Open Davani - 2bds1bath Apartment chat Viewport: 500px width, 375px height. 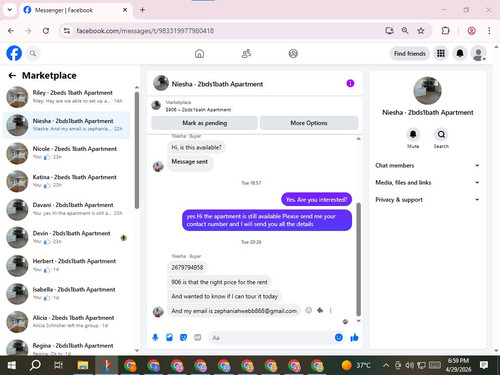66,209
